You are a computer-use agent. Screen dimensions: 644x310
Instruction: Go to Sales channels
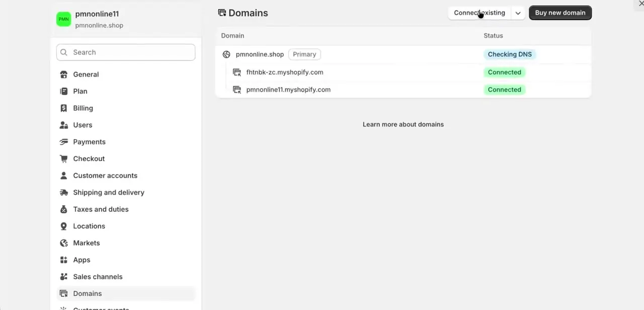[x=98, y=277]
